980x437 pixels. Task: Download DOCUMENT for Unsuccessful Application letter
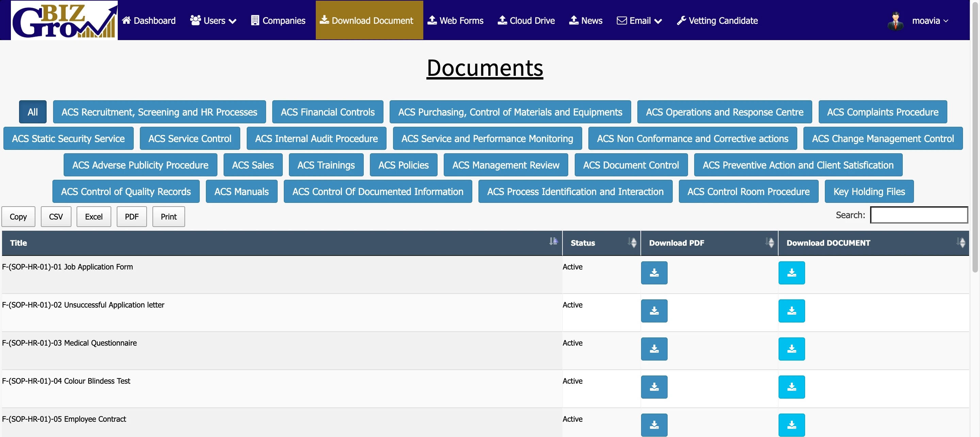pos(791,311)
